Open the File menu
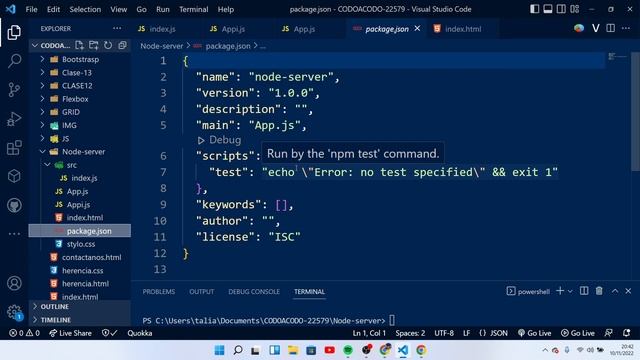The image size is (640, 360). tap(31, 9)
